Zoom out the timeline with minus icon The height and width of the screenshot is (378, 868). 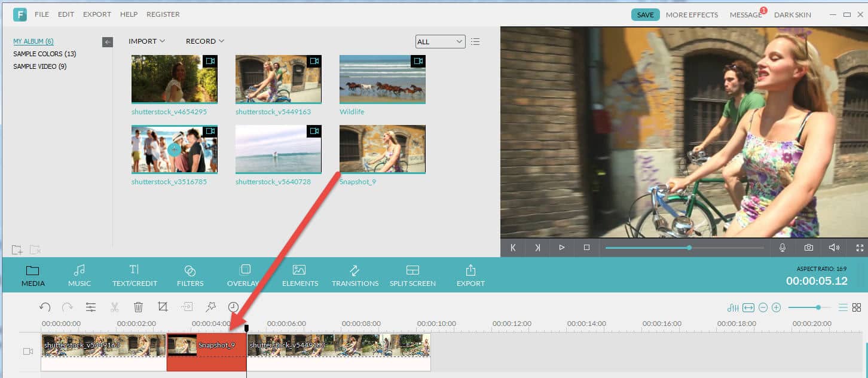pyautogui.click(x=763, y=307)
